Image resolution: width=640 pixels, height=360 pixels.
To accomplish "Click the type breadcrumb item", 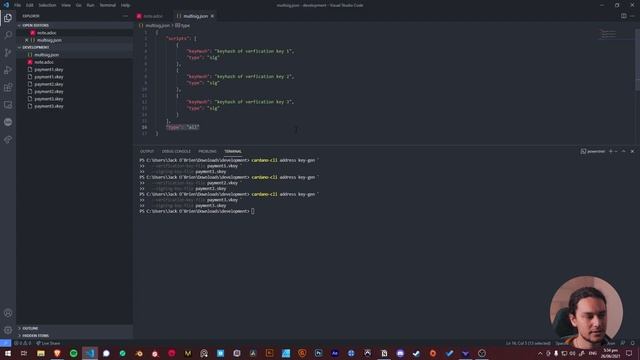I will point(182,25).
